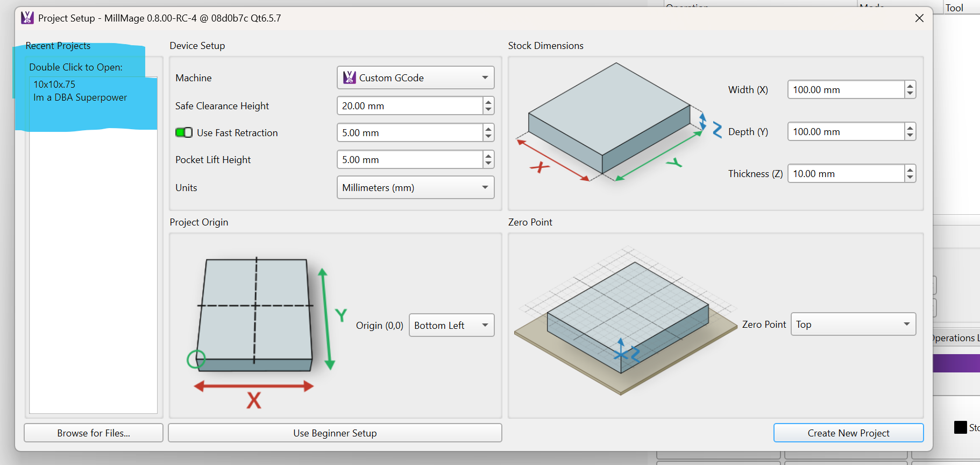Open the Units dropdown set to Millimeters
The width and height of the screenshot is (980, 465).
(415, 187)
